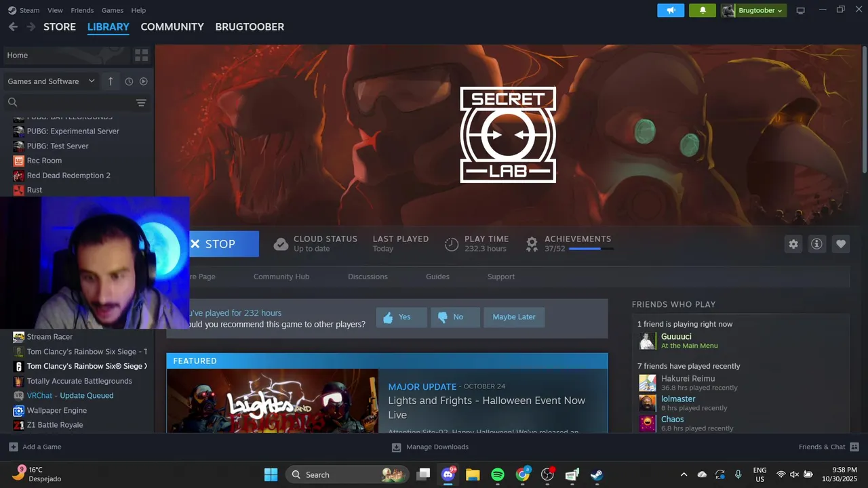This screenshot has width=868, height=488.
Task: Choose No for recommendation
Action: (455, 317)
